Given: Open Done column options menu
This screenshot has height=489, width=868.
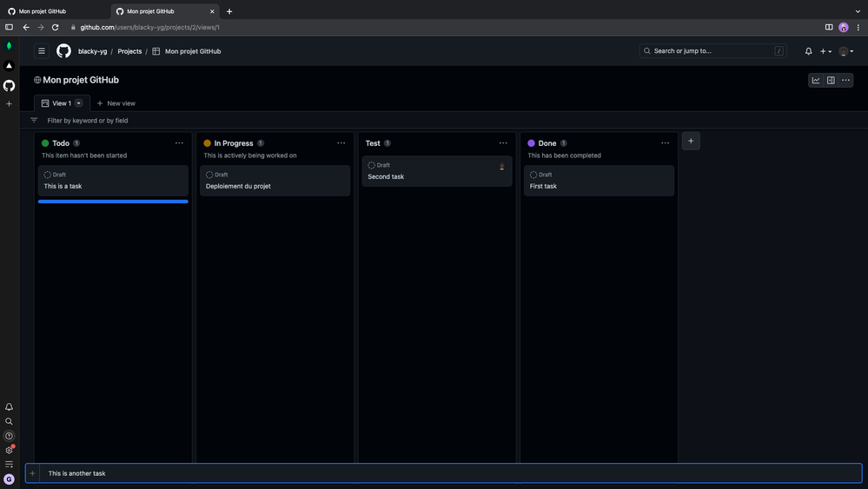Looking at the screenshot, I should tap(665, 142).
